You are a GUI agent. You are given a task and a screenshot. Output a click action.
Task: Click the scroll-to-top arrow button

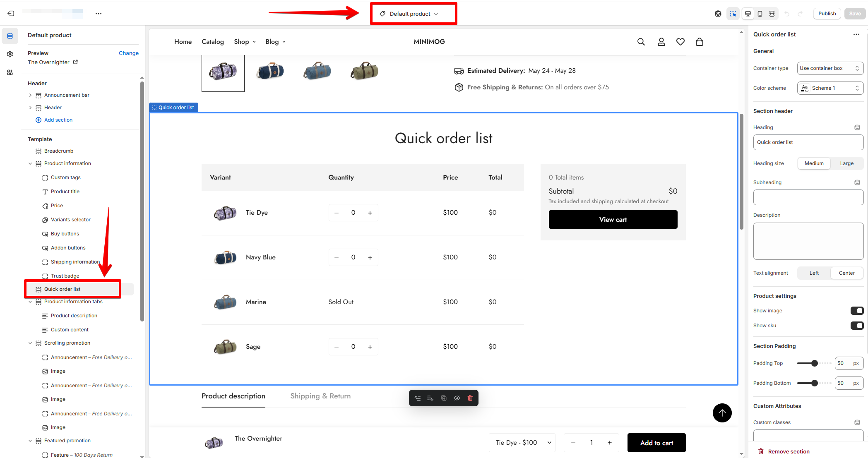pos(722,412)
